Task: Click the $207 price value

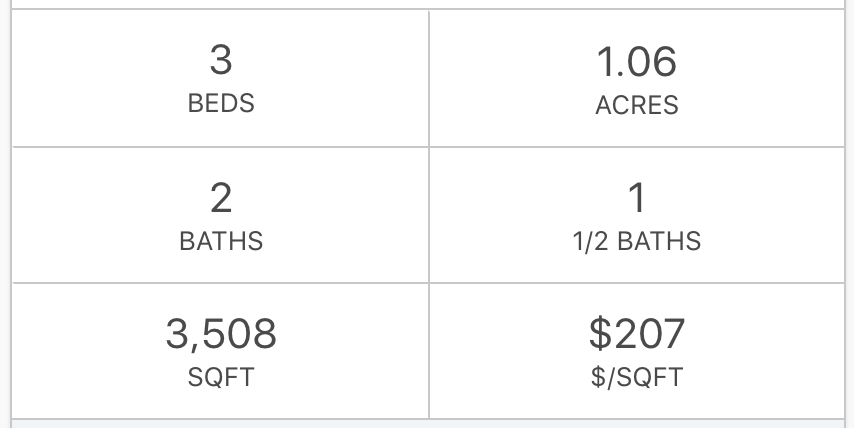Action: [x=637, y=333]
